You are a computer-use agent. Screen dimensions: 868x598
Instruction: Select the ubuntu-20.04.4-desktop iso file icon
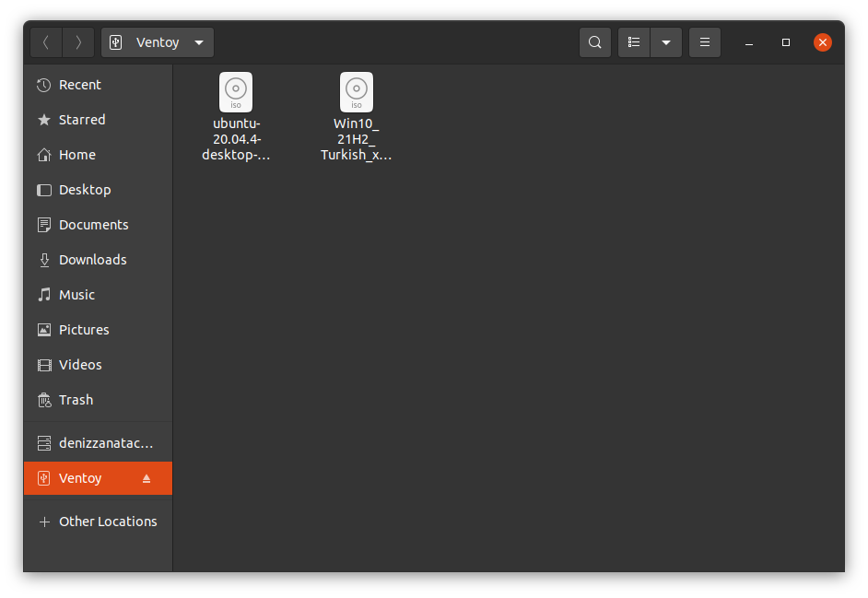point(236,92)
